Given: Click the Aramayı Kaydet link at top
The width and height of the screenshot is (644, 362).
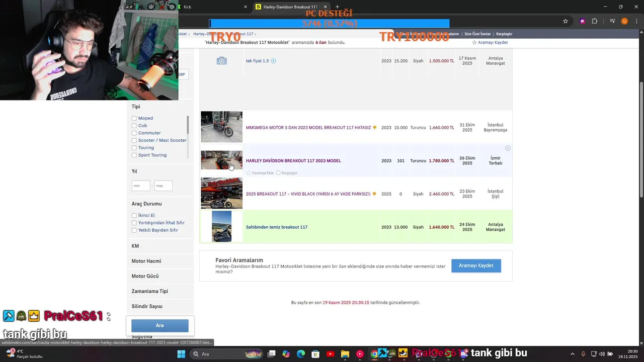Looking at the screenshot, I should pyautogui.click(x=493, y=43).
